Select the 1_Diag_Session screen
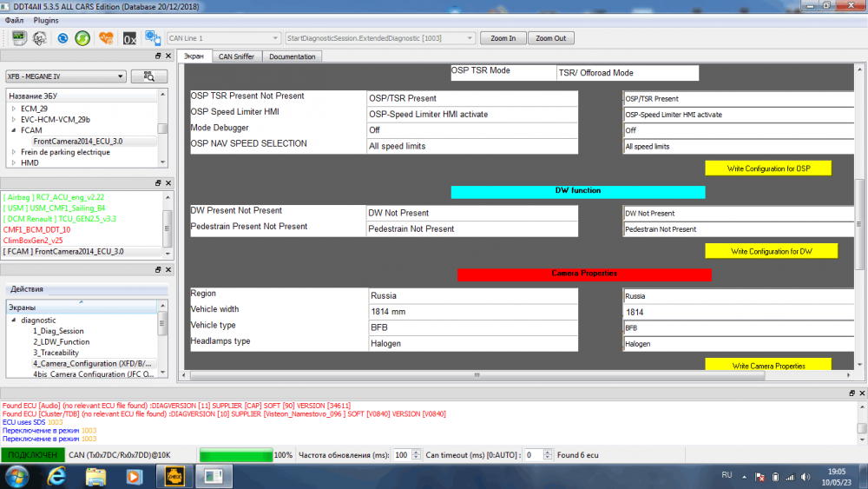This screenshot has width=868, height=489. pyautogui.click(x=58, y=331)
